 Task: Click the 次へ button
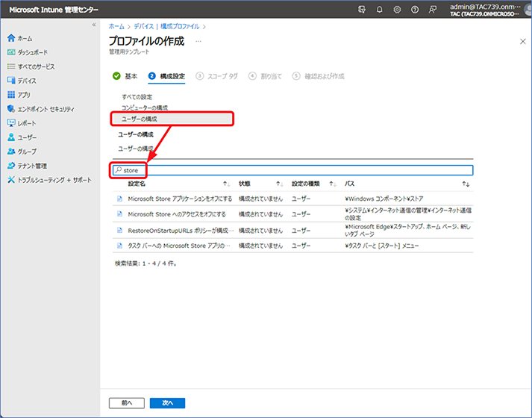click(168, 403)
